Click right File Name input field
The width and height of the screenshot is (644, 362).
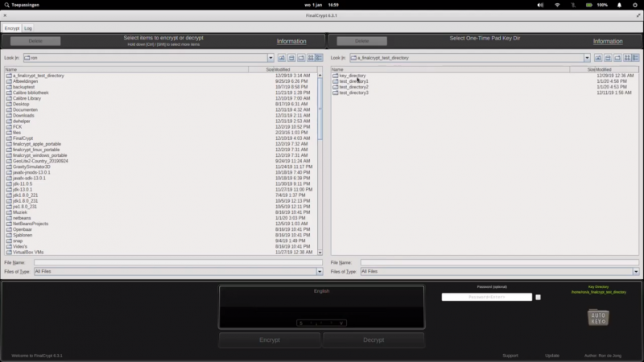(x=499, y=262)
